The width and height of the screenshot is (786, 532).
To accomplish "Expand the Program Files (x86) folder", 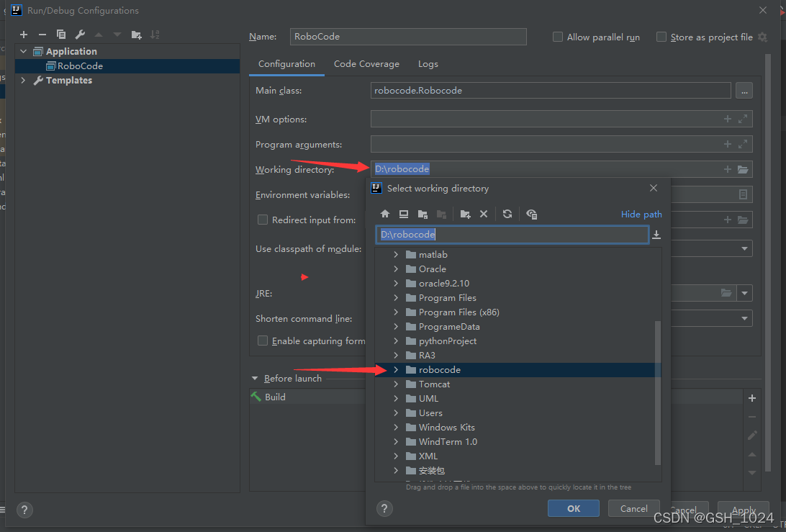I will coord(396,312).
